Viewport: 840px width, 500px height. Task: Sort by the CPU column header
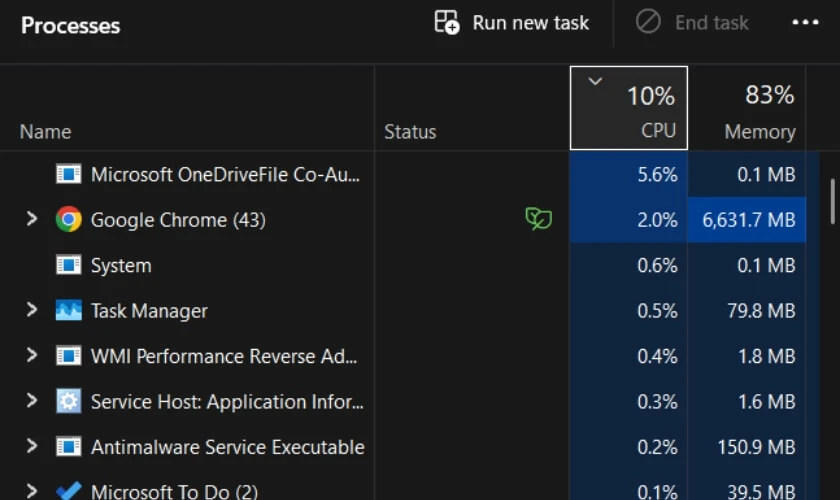pos(629,108)
